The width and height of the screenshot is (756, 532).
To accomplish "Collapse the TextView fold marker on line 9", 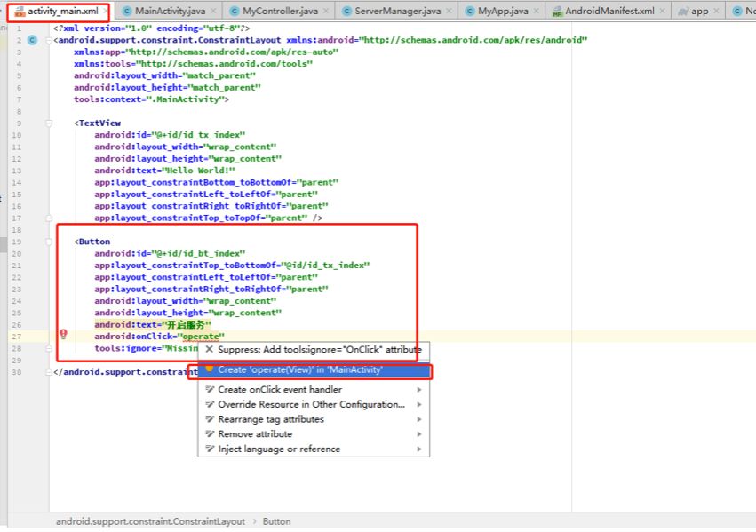I will 49,123.
